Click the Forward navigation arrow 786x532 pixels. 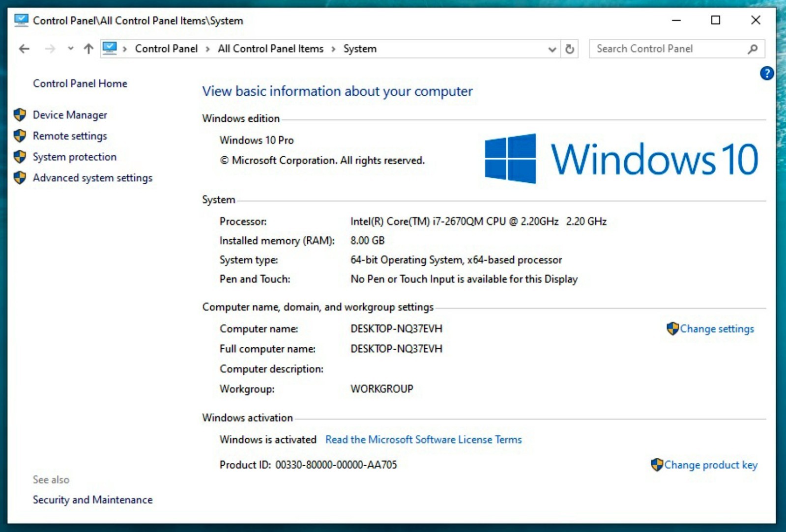point(50,49)
